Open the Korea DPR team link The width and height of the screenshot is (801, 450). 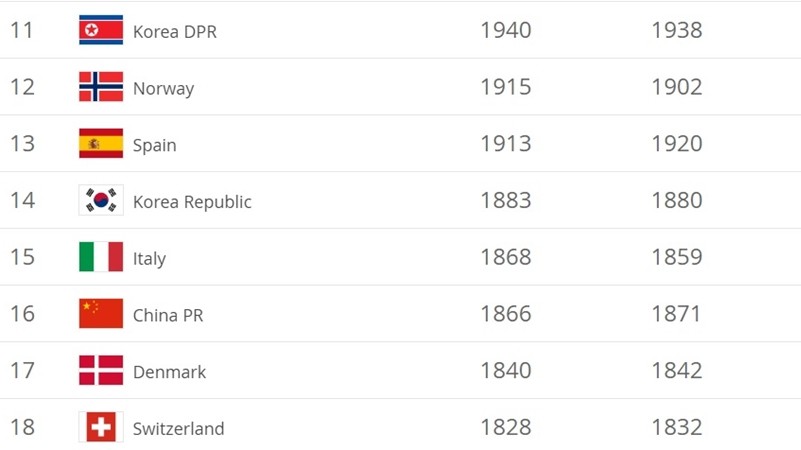[x=175, y=32]
